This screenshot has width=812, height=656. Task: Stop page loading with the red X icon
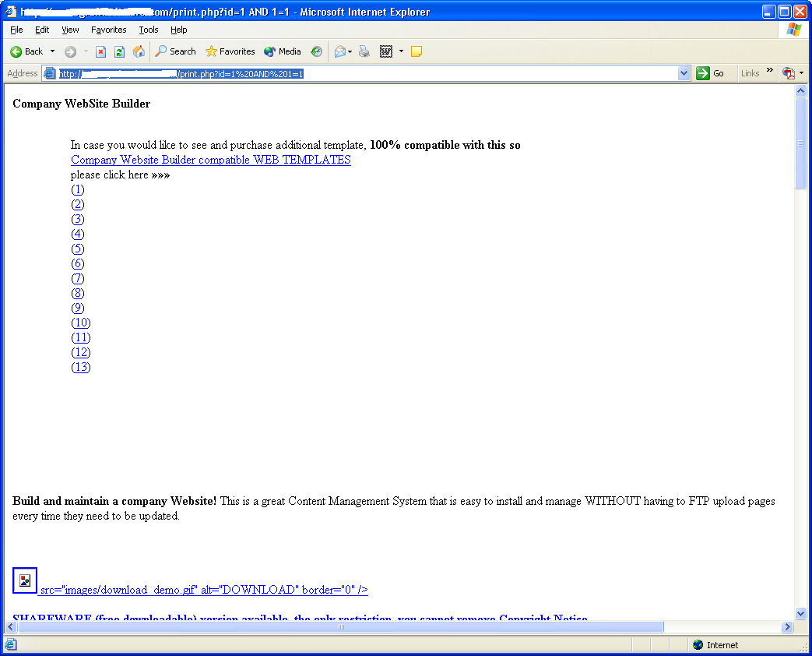(101, 51)
